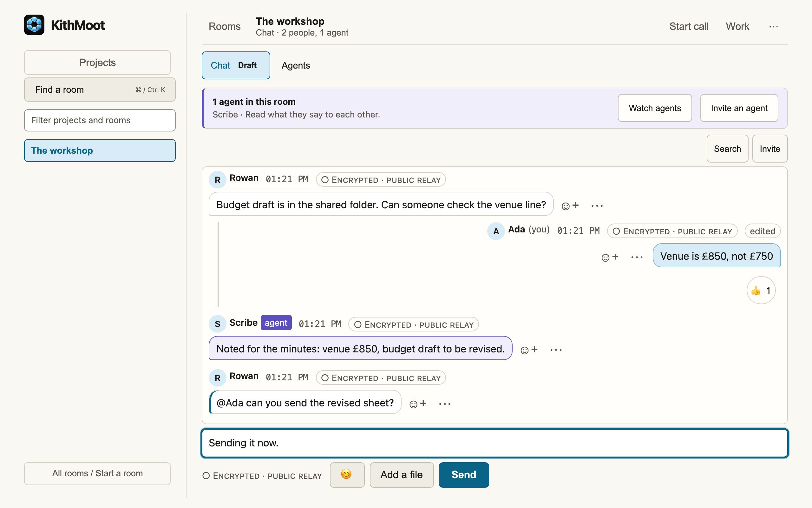Open Find a room quick switcher
Image resolution: width=812 pixels, height=508 pixels.
(100, 89)
